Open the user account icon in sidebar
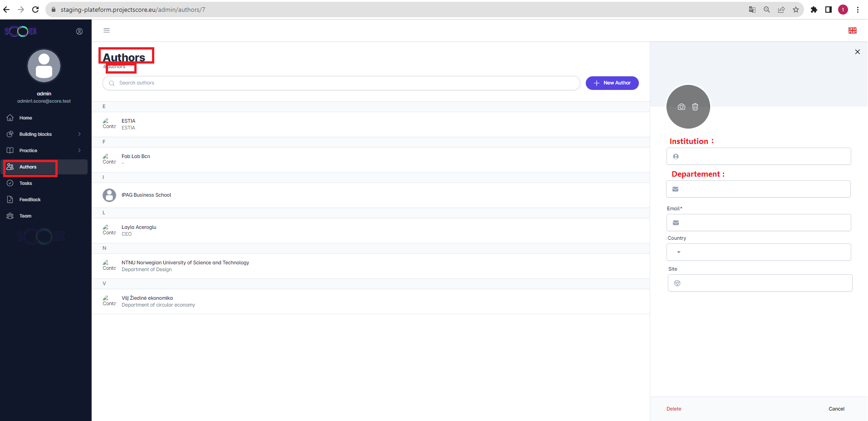 click(x=79, y=31)
